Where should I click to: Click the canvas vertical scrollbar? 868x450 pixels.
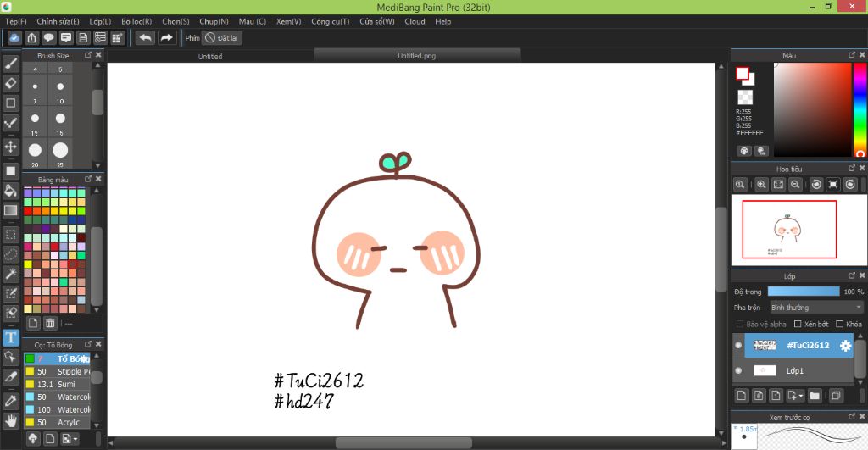click(x=721, y=248)
